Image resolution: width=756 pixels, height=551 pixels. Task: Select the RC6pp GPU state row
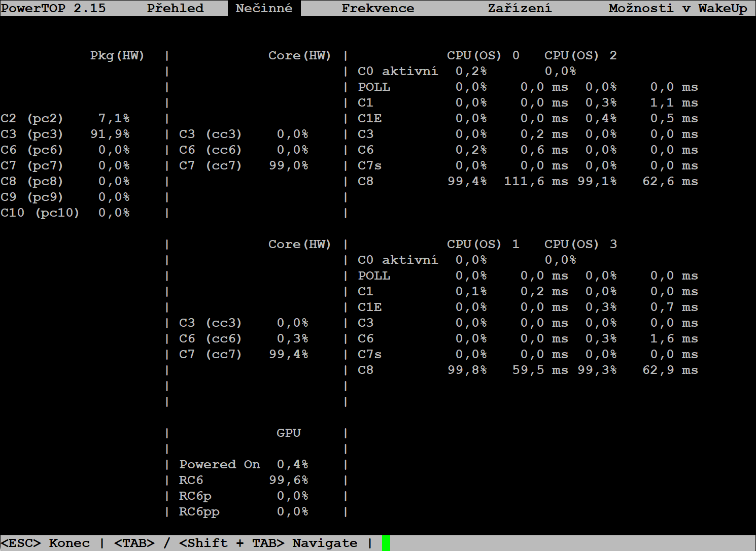click(199, 511)
